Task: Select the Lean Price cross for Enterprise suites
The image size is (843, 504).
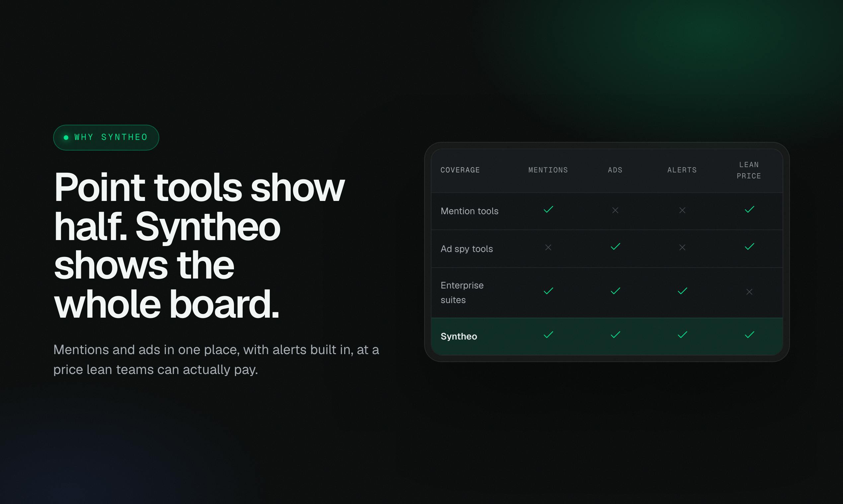Action: click(749, 292)
